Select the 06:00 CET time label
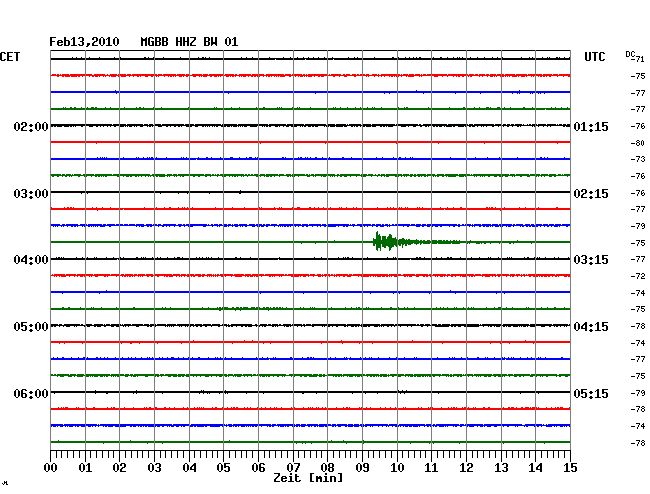The image size is (650, 494). coord(31,393)
